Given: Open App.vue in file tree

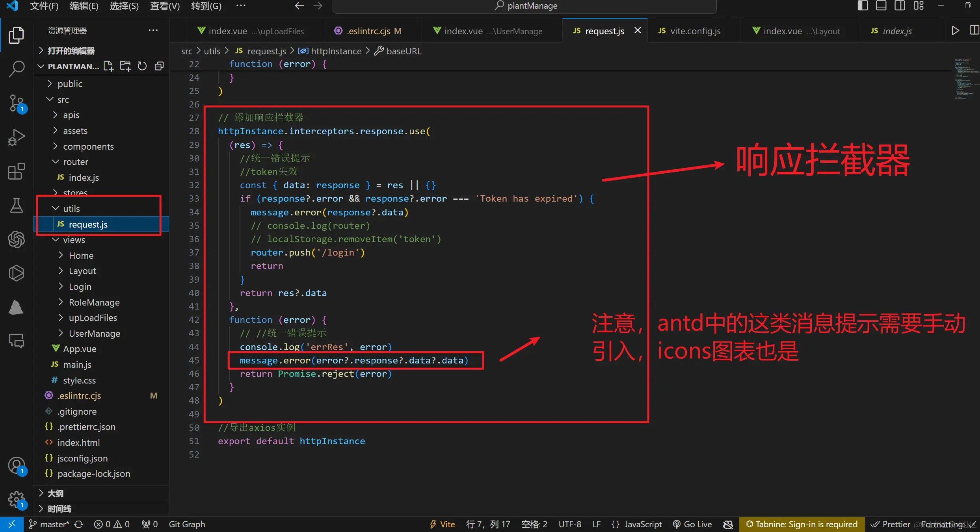Looking at the screenshot, I should (101, 349).
